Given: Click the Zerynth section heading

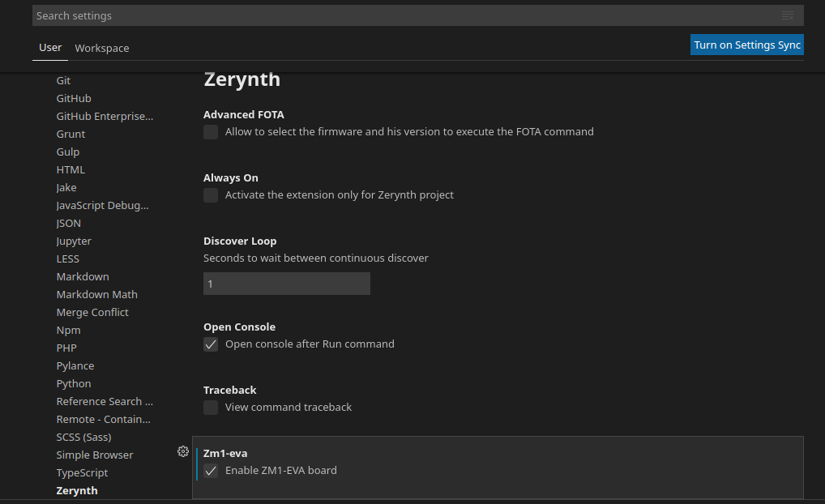Looking at the screenshot, I should (242, 79).
